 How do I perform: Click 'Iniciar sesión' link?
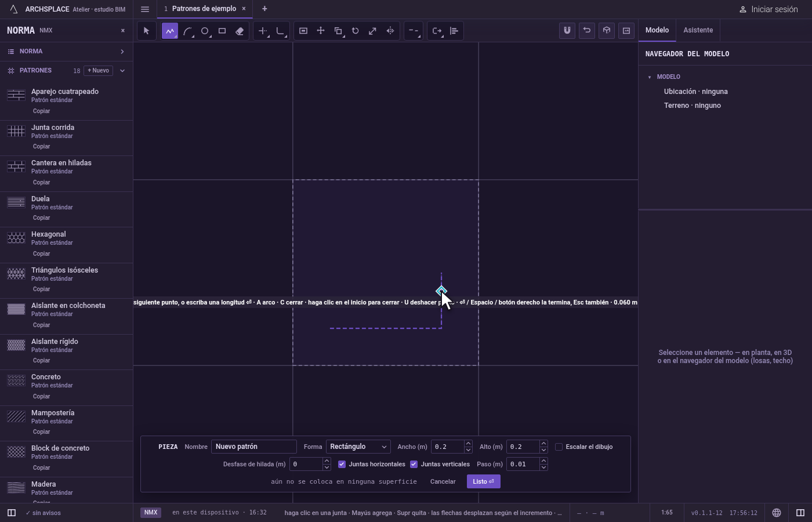click(768, 9)
